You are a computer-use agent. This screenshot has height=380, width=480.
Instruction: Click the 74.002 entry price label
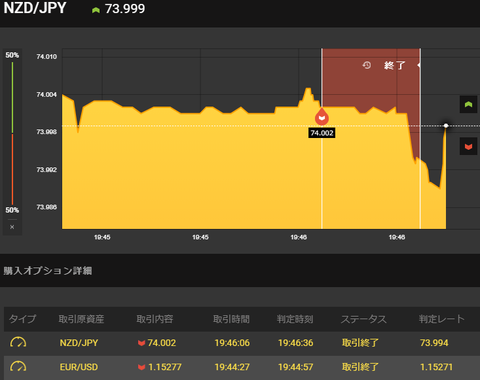coord(322,133)
